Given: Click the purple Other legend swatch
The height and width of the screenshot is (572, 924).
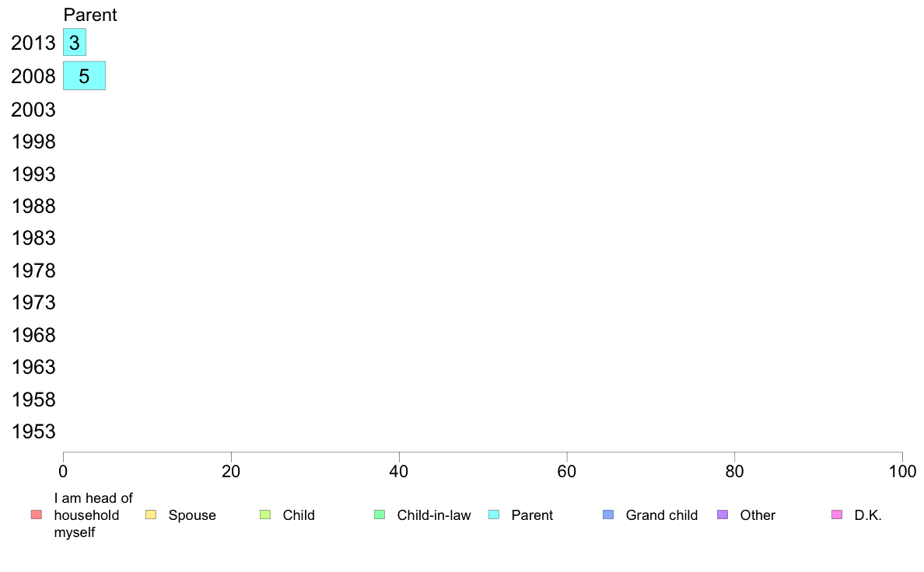Looking at the screenshot, I should pyautogui.click(x=723, y=514).
